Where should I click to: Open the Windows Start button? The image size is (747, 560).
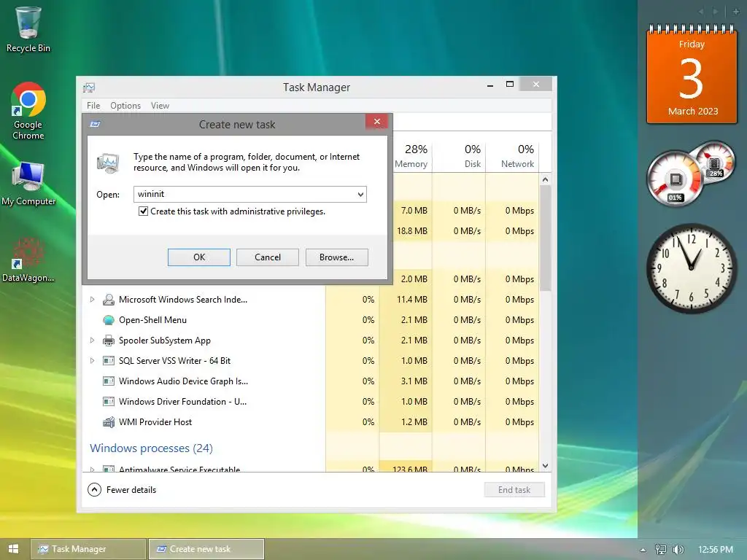point(13,548)
